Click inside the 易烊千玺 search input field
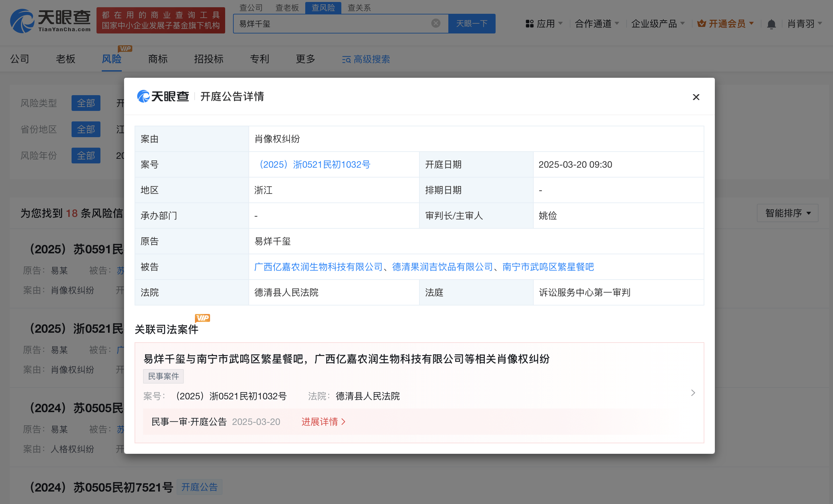This screenshot has width=833, height=504. (321, 23)
